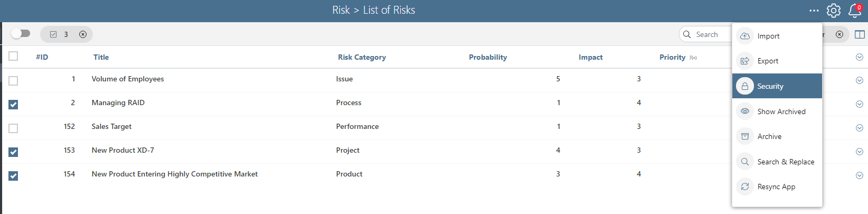The width and height of the screenshot is (868, 214).
Task: Click the Archive box icon
Action: (745, 136)
